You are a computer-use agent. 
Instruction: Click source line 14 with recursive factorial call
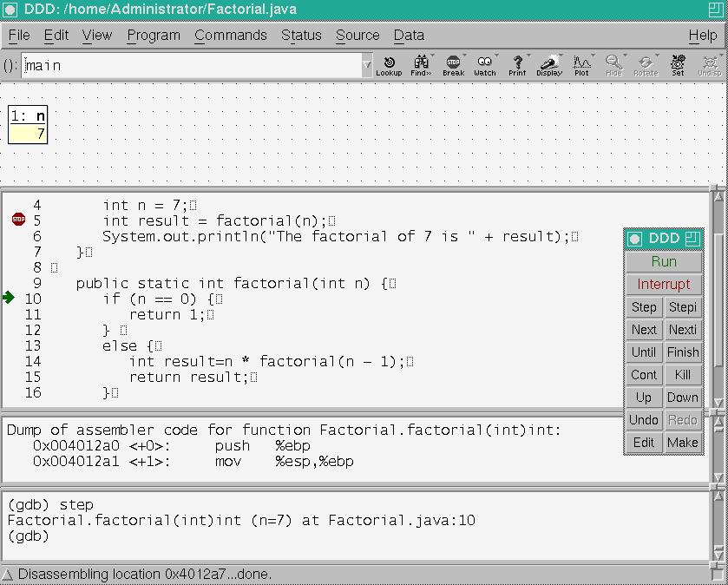(x=271, y=361)
